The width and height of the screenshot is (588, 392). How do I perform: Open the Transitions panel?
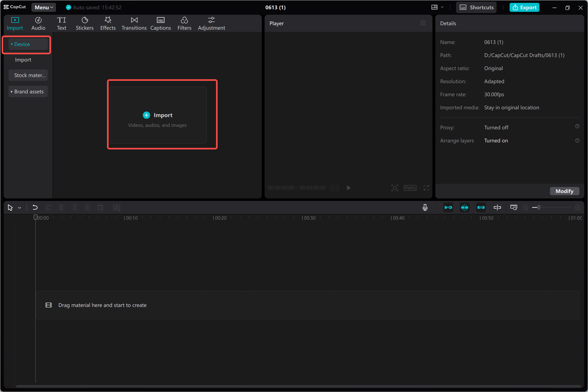(x=134, y=23)
